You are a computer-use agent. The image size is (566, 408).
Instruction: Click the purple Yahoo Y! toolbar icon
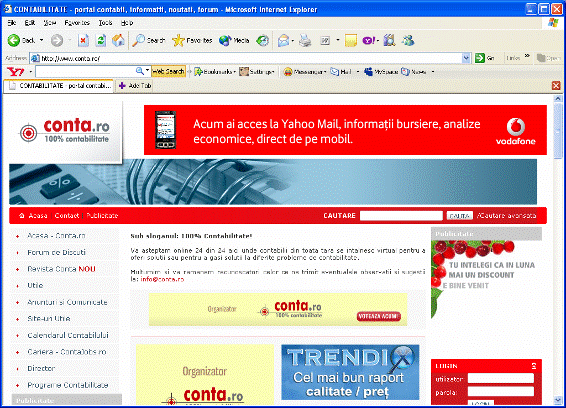coord(369,40)
